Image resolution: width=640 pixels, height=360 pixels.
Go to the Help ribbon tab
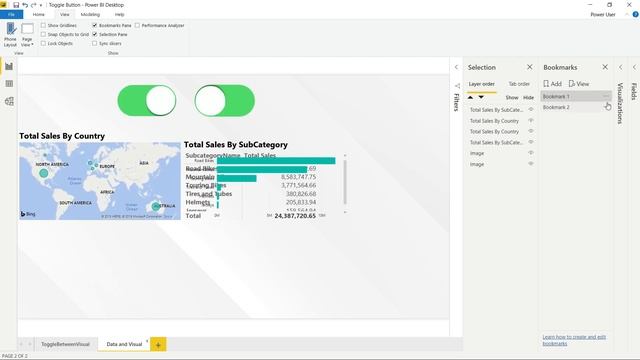(x=119, y=14)
